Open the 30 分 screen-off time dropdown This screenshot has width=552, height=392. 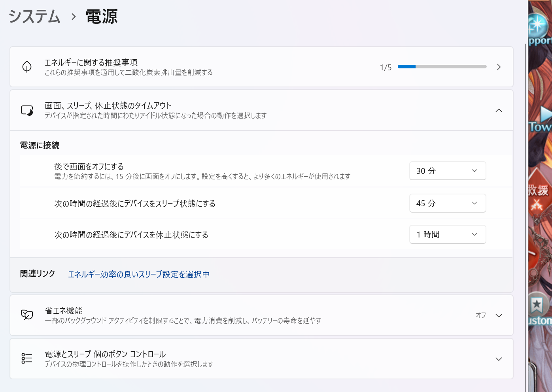coord(447,171)
